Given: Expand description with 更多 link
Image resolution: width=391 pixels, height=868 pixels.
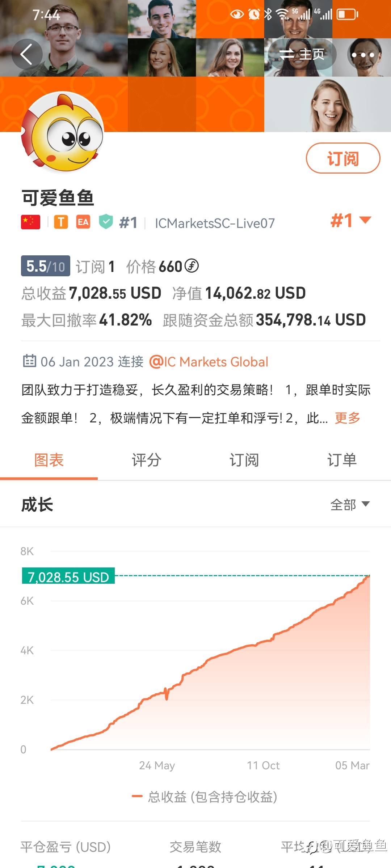Looking at the screenshot, I should pyautogui.click(x=347, y=418).
